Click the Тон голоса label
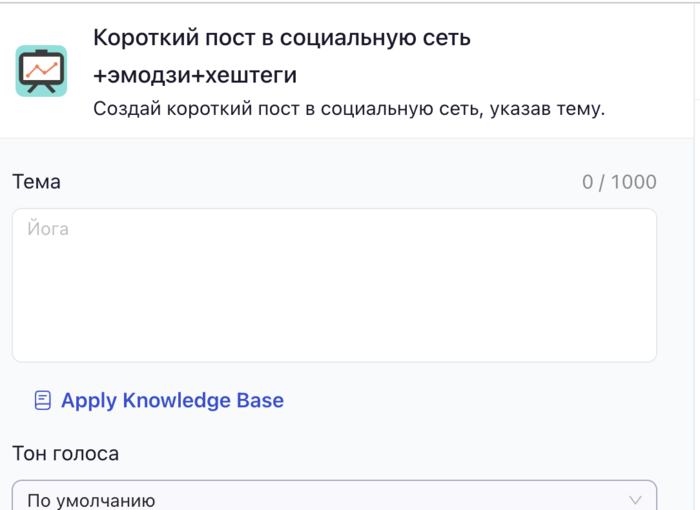Screen dimensions: 700x510 (x=65, y=454)
